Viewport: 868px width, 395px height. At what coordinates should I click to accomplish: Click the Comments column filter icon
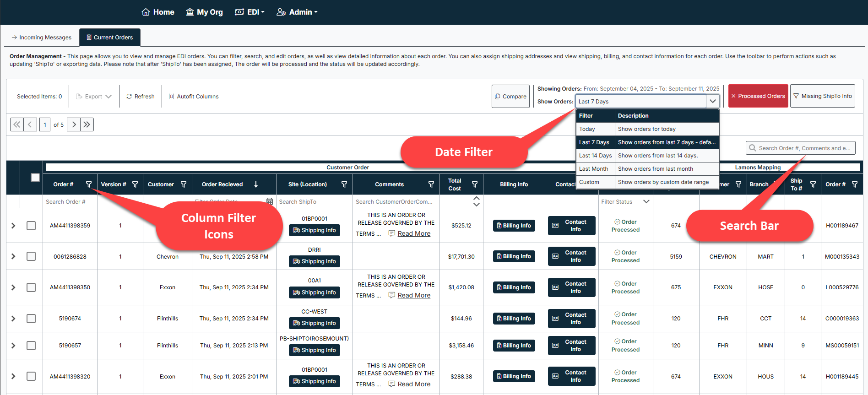pyautogui.click(x=431, y=184)
